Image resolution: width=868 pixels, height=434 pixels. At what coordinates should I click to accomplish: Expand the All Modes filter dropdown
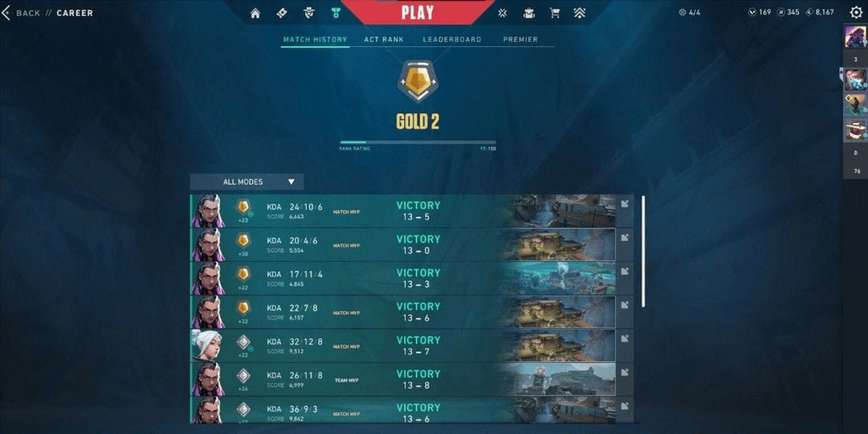click(247, 181)
